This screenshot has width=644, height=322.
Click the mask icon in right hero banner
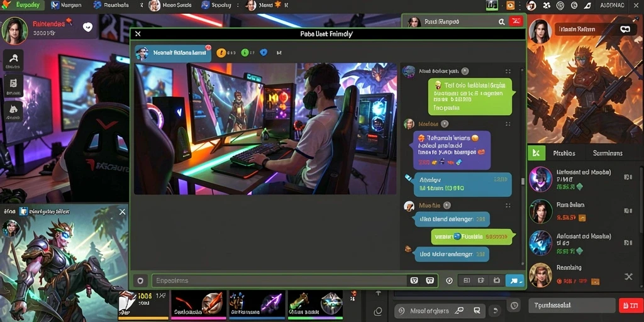point(625,29)
